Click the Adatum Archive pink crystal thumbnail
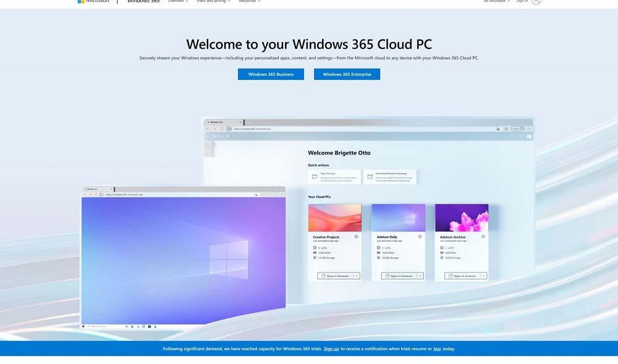The image size is (618, 364). pos(461,218)
